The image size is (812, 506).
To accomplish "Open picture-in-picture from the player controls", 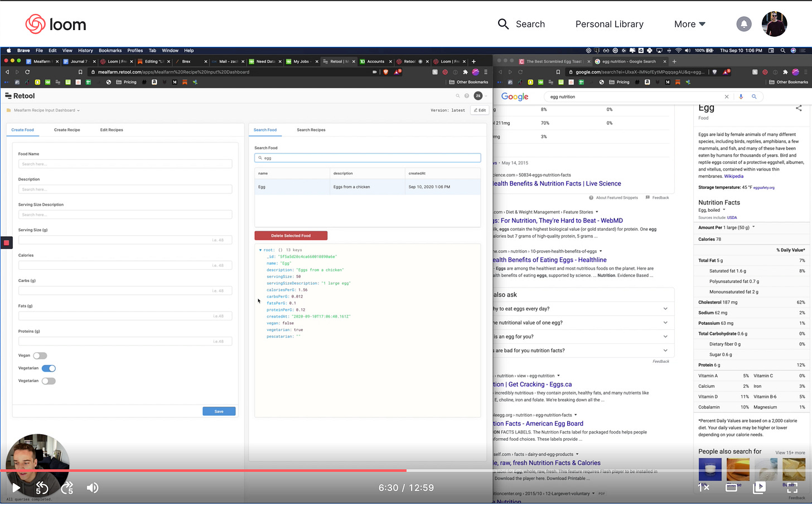I will 759,488.
